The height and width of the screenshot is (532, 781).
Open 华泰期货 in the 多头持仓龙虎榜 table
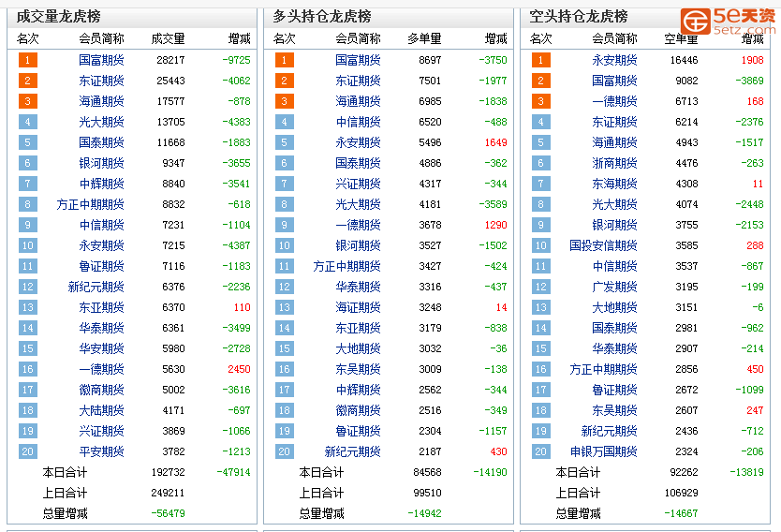click(358, 287)
